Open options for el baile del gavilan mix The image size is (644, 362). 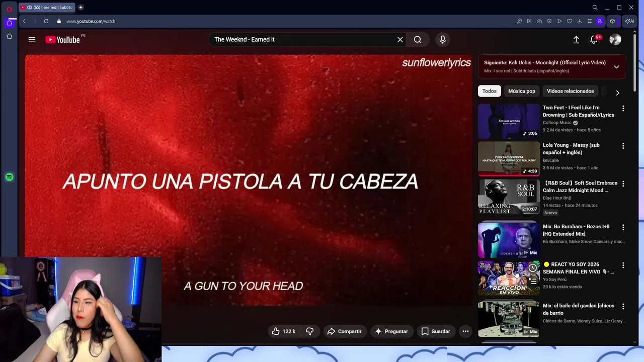(623, 306)
